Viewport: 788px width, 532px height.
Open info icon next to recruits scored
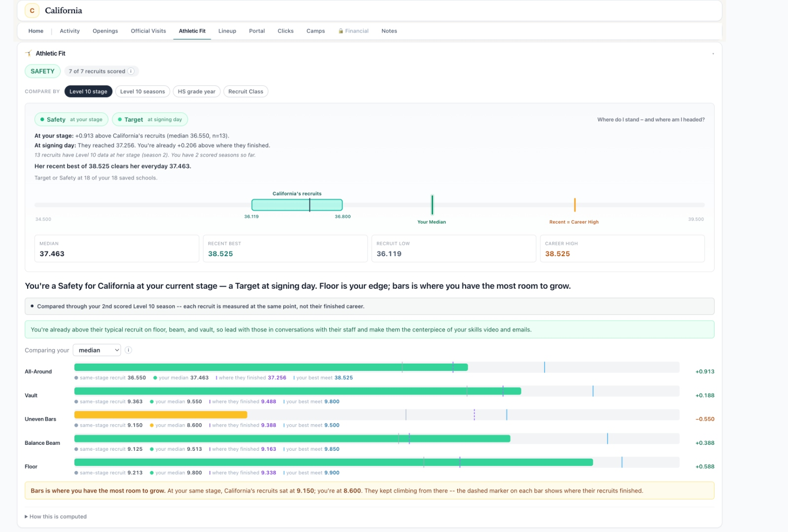point(131,71)
